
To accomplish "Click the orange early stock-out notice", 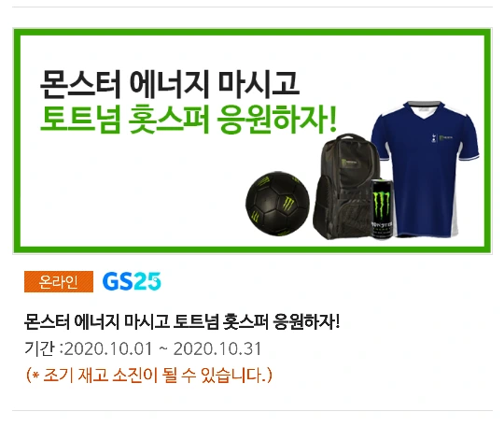I will 149,376.
